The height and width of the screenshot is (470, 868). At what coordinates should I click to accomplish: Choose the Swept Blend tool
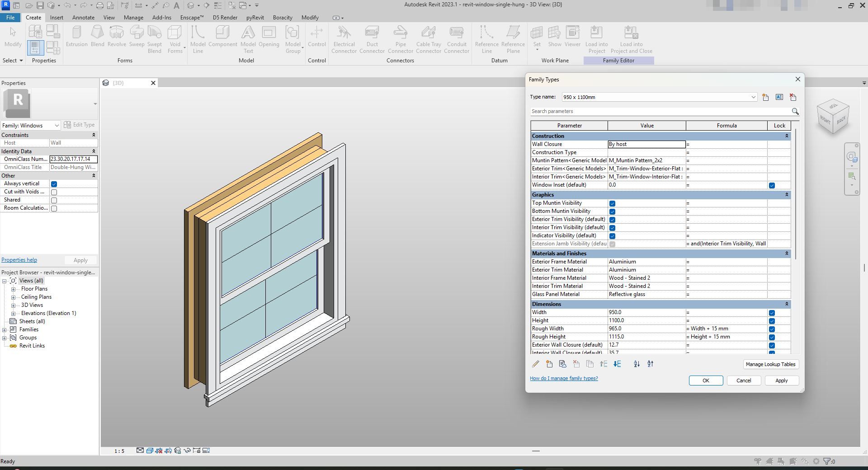point(155,40)
